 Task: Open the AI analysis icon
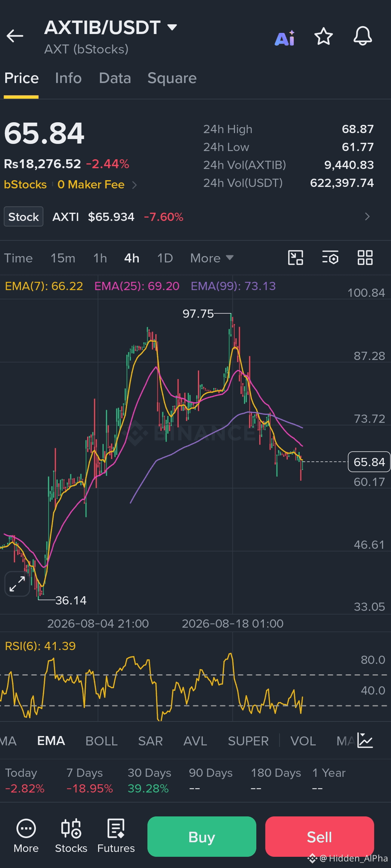pyautogui.click(x=285, y=38)
